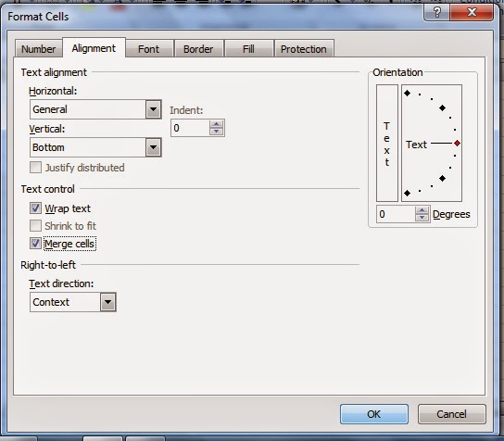Uncheck the Wrap text checkbox
Viewport: 504px width, 441px height.
click(x=35, y=208)
